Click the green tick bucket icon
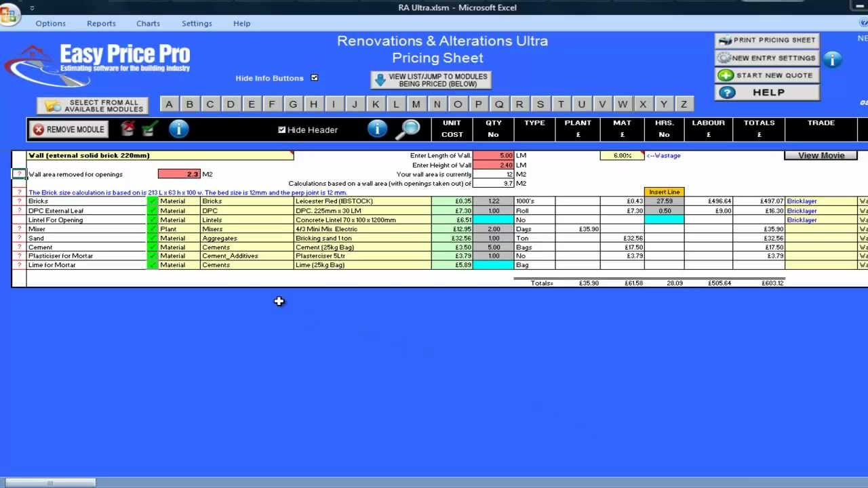Image resolution: width=868 pixels, height=488 pixels. tap(150, 129)
